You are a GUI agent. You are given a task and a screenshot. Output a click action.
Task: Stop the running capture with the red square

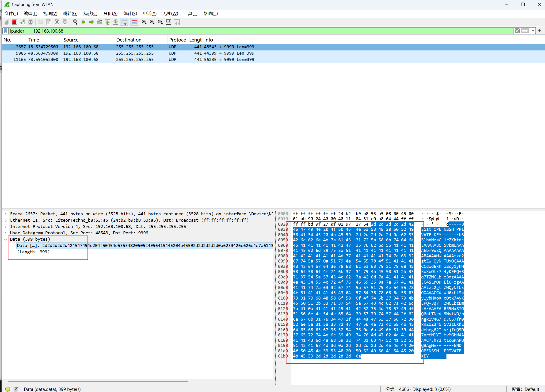tap(14, 22)
